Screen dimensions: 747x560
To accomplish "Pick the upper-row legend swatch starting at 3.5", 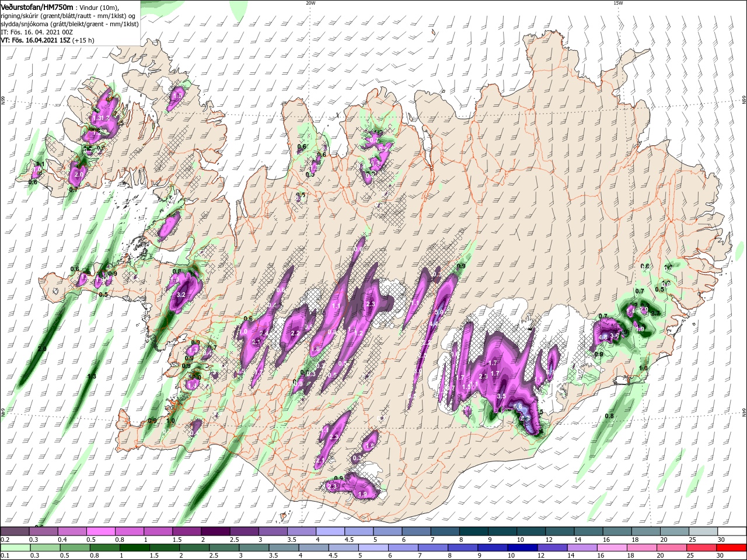I will coord(302,531).
